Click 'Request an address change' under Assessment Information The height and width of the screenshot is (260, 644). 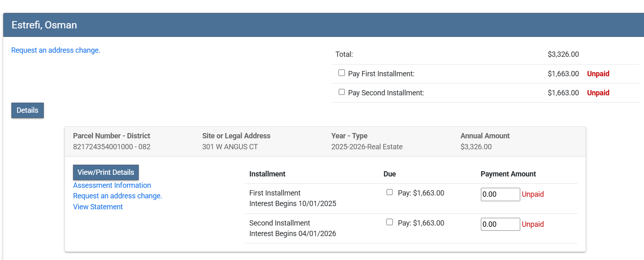(x=117, y=196)
